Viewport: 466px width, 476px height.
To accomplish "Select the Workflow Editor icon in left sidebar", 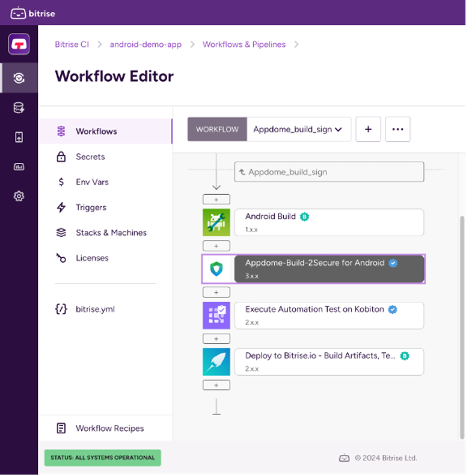I will (x=18, y=78).
